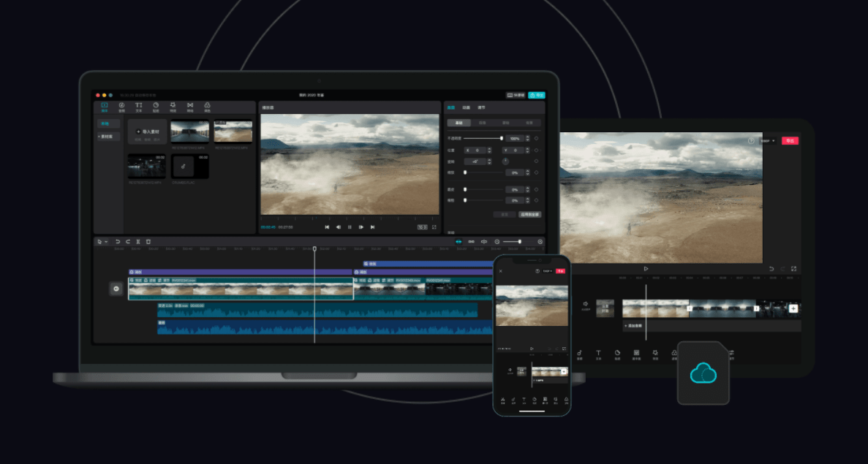
Task: Pause playback in the laptop preview player
Action: (350, 227)
